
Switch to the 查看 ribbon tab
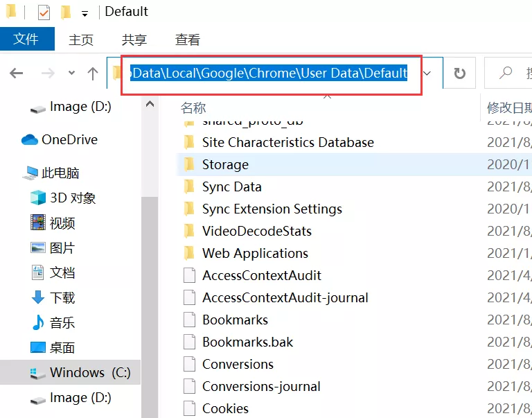point(188,40)
